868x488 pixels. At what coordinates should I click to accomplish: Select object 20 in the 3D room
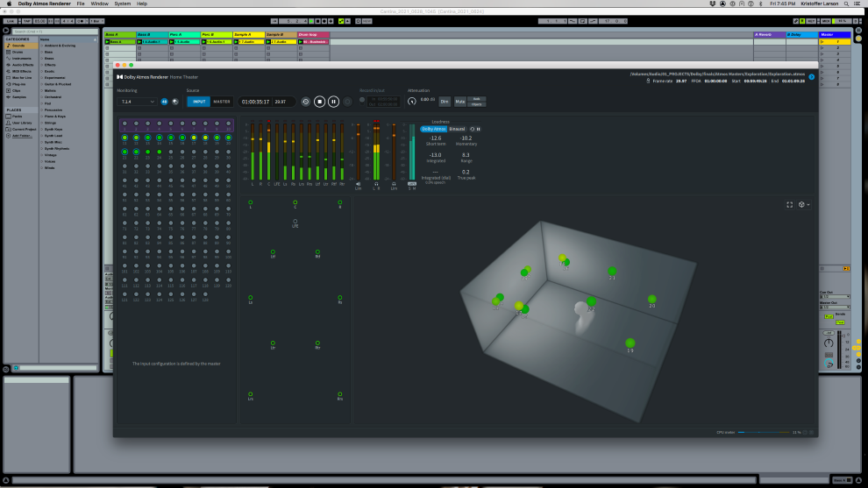tap(652, 300)
